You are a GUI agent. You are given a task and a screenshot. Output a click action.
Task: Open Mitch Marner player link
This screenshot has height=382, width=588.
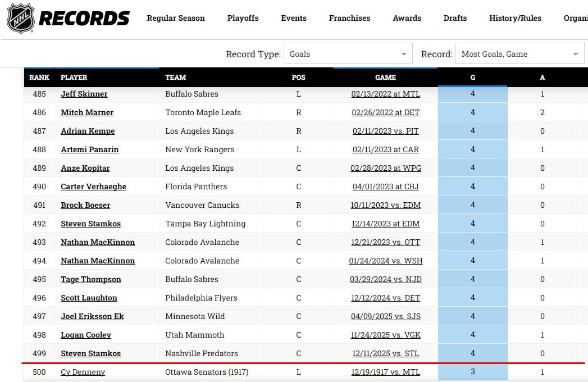87,112
